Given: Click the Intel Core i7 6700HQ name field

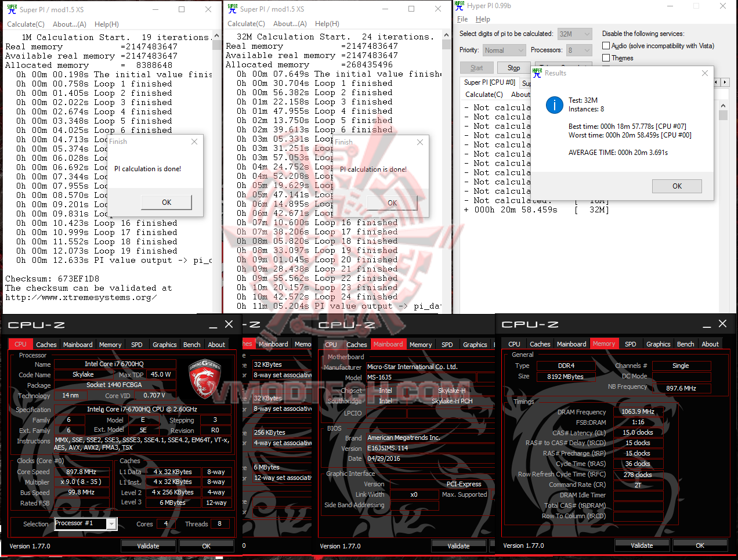Looking at the screenshot, I should point(114,364).
